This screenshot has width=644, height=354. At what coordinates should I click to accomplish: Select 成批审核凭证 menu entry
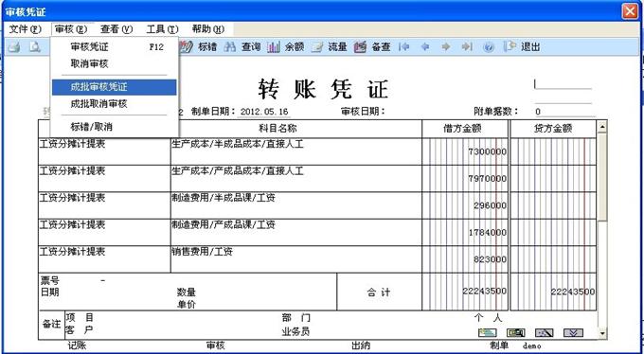tap(115, 87)
